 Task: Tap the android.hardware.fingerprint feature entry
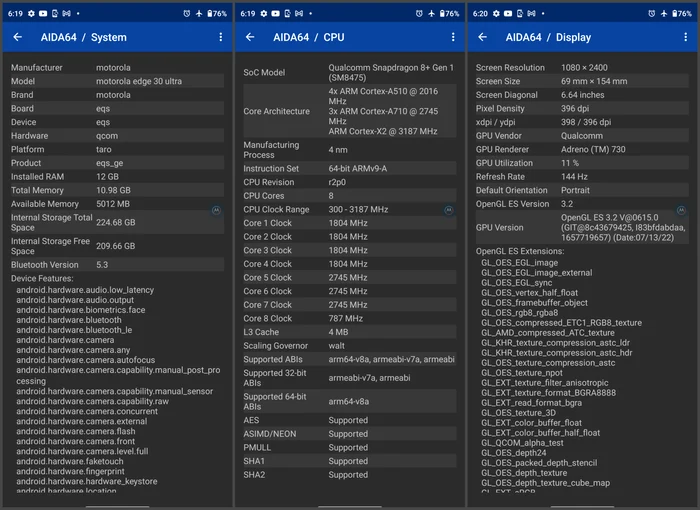pos(71,471)
